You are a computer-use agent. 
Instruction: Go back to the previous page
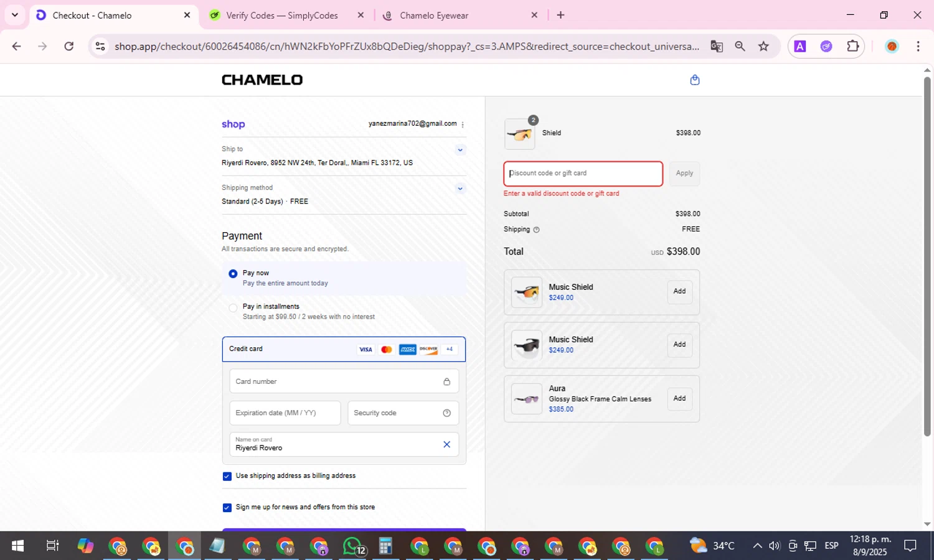pyautogui.click(x=17, y=46)
